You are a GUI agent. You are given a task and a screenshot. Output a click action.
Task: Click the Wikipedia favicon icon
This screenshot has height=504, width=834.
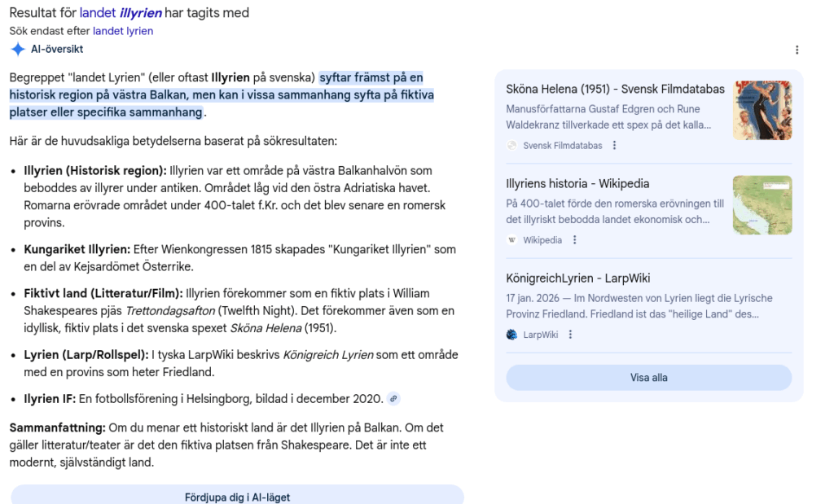point(512,240)
